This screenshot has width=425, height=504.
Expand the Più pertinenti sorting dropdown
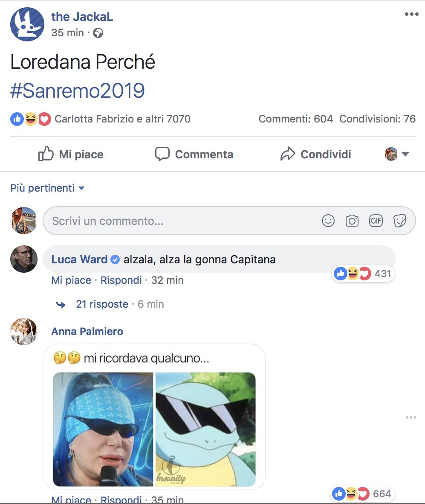(47, 188)
